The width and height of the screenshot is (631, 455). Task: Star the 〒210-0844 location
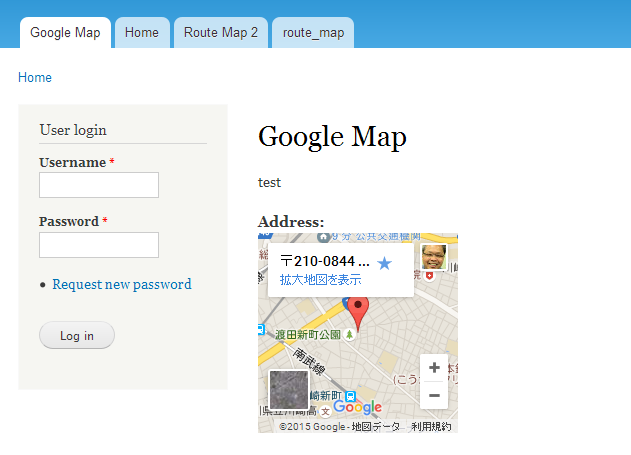click(x=384, y=264)
